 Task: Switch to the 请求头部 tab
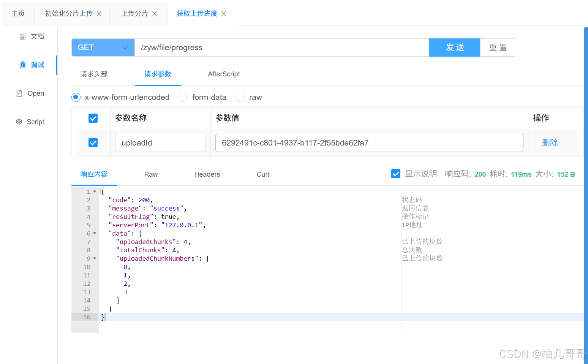(94, 74)
